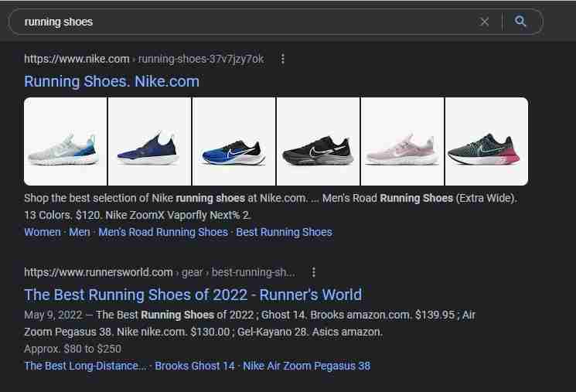
Task: Open the 'Men's Road Running Shoes' sitelink
Action: pyautogui.click(x=163, y=232)
